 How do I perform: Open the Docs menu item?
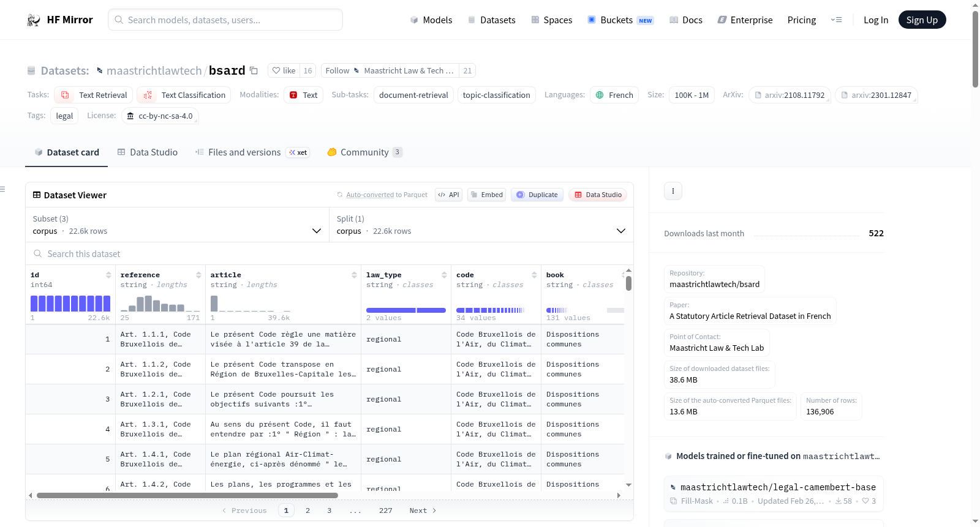686,20
